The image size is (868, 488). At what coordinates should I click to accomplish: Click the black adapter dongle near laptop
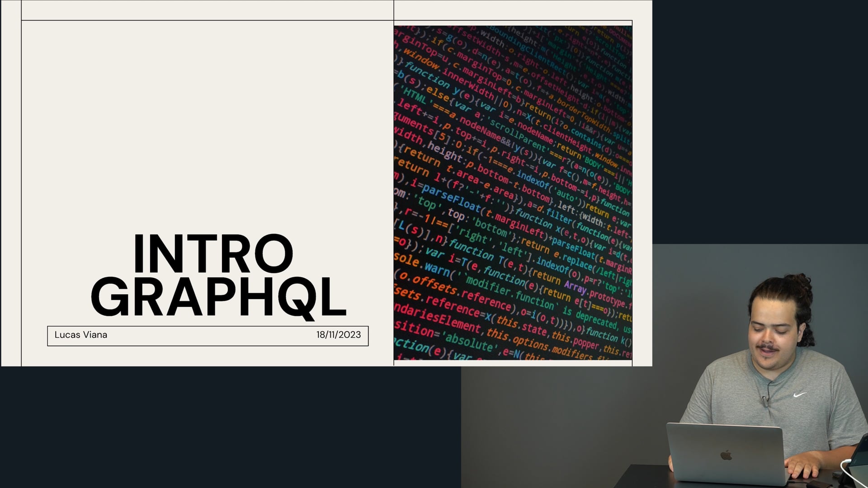click(x=819, y=483)
